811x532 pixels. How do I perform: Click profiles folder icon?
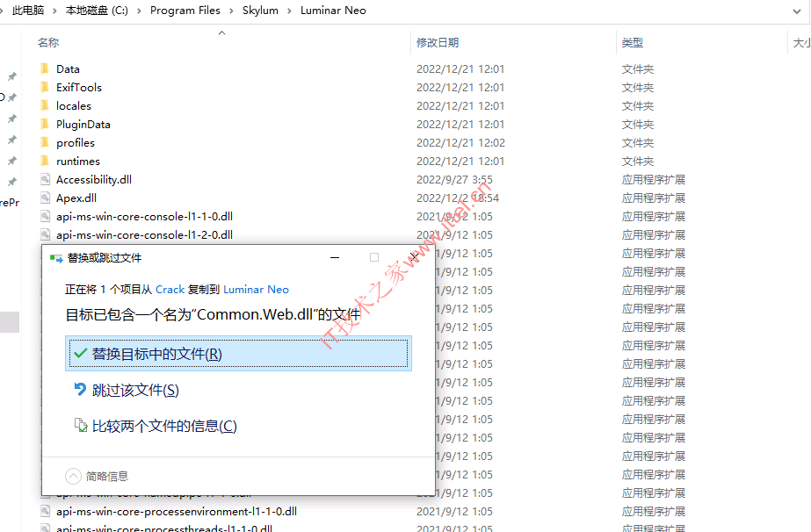tap(45, 142)
